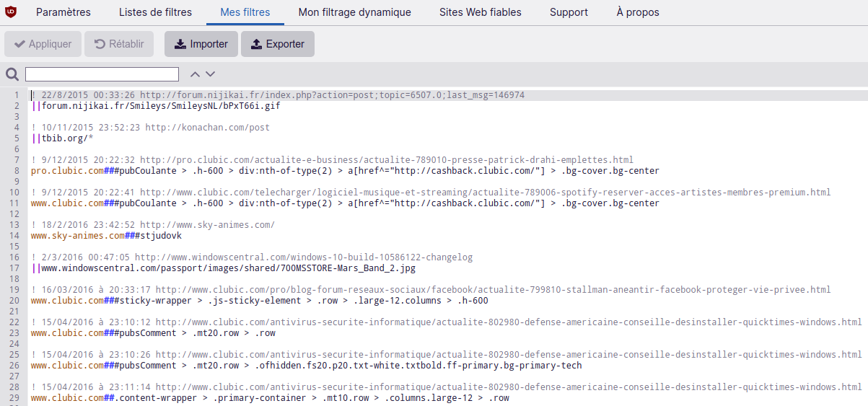Viewport: 868px width, 406px height.
Task: Click the magnifier search icon
Action: (x=12, y=74)
